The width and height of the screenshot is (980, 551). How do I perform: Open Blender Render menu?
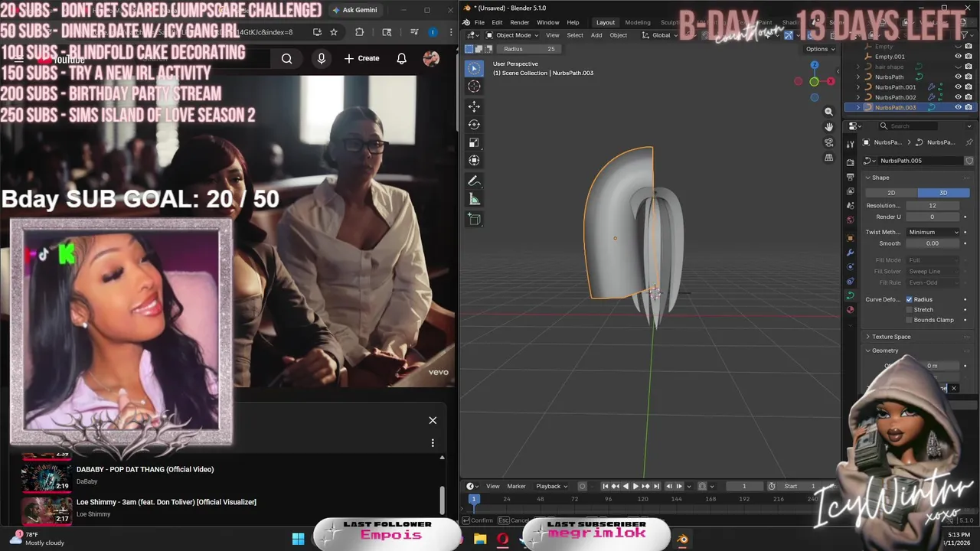click(520, 22)
